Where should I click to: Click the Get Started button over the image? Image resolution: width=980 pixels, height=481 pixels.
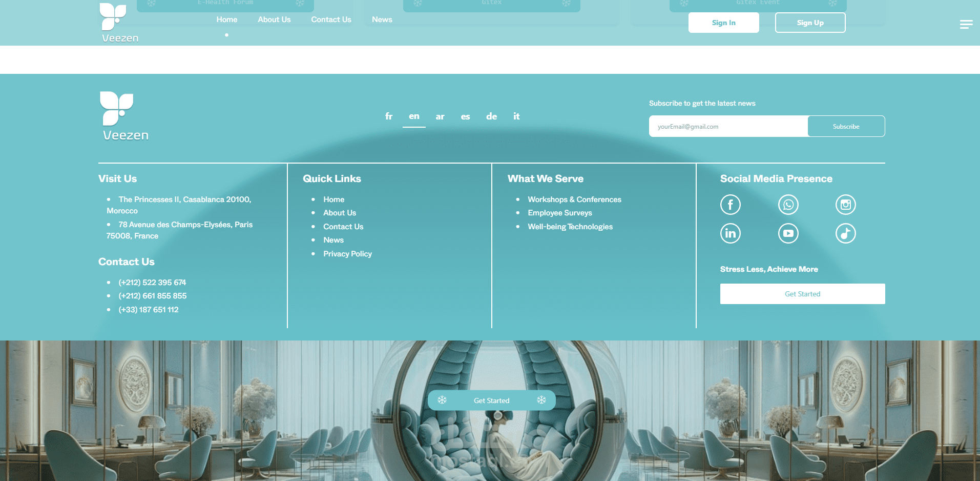[x=492, y=400]
